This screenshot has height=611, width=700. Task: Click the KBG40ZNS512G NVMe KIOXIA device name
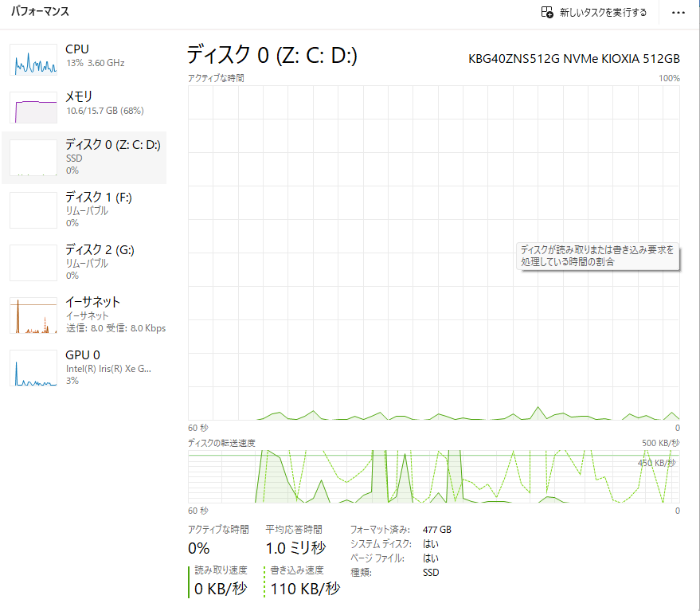(574, 59)
